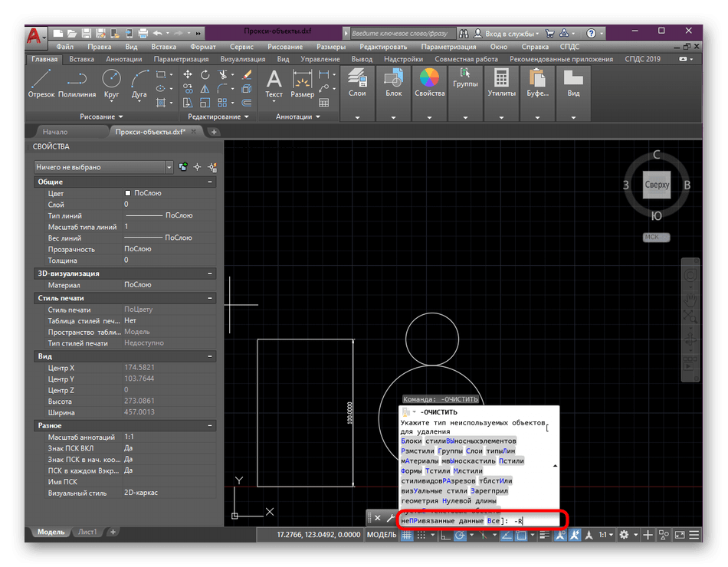Choose the Полилиния polyline tool
Image resolution: width=728 pixels, height=567 pixels.
click(77, 83)
